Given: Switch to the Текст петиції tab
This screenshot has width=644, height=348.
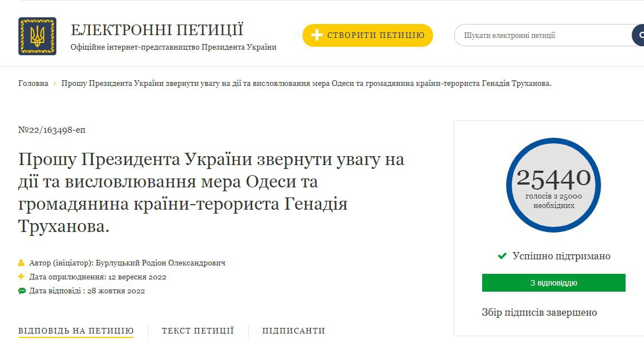Looking at the screenshot, I should (x=198, y=331).
